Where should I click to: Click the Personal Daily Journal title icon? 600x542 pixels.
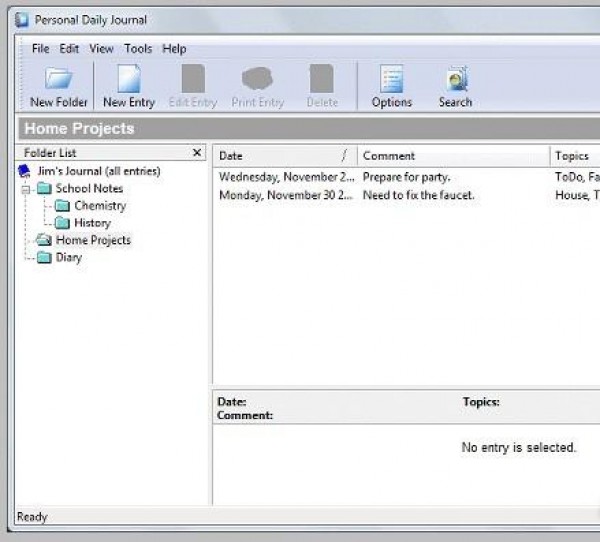pos(22,20)
